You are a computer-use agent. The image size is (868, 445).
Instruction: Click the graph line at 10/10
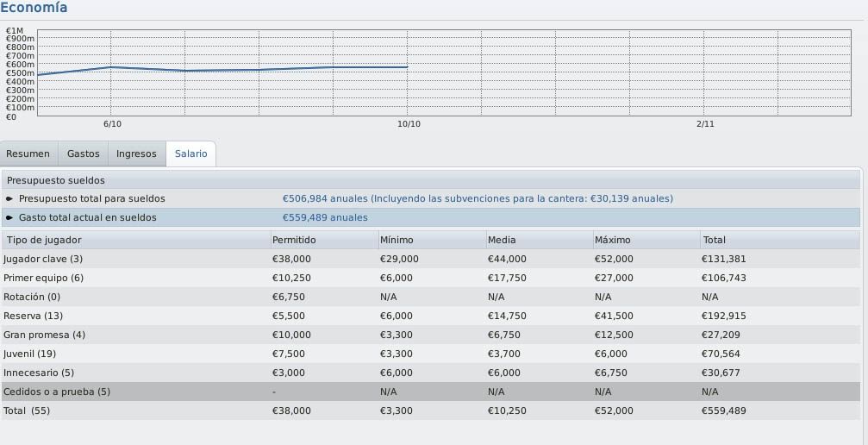tap(408, 67)
